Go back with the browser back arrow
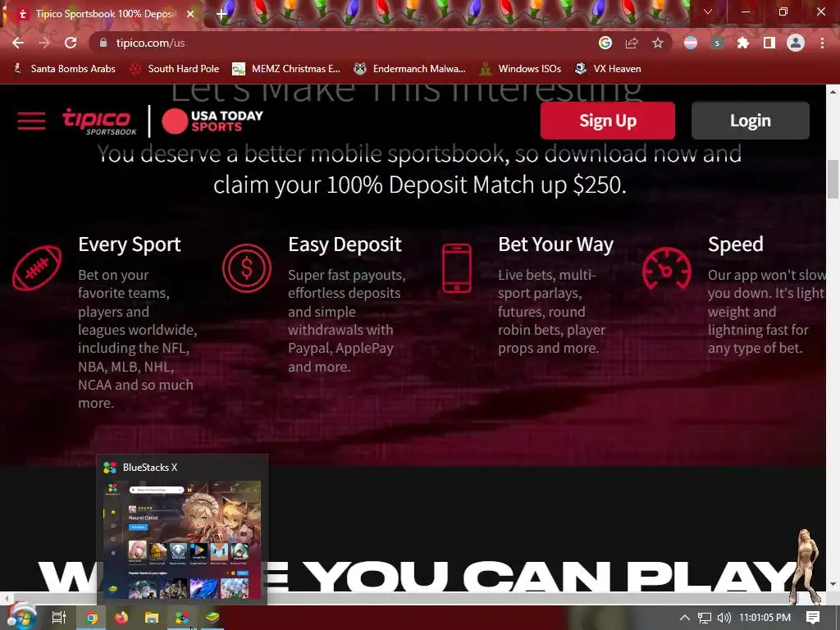The width and height of the screenshot is (840, 630). click(18, 43)
